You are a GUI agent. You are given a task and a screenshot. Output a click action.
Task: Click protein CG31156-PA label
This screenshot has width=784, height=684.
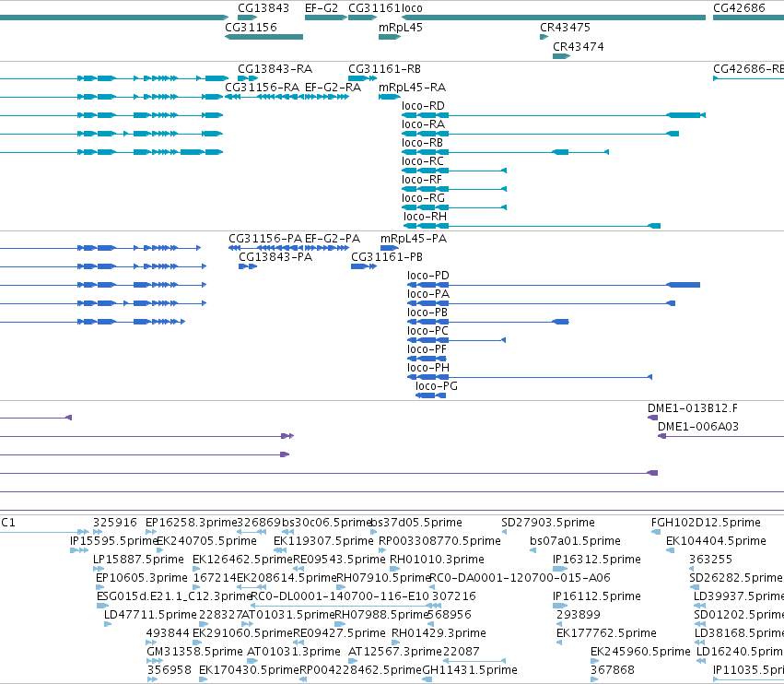point(265,238)
